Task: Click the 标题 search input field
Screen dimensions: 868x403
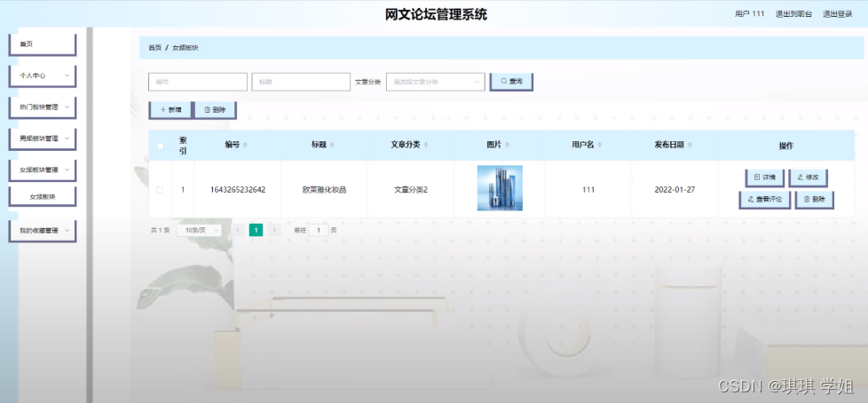Action: click(x=301, y=82)
